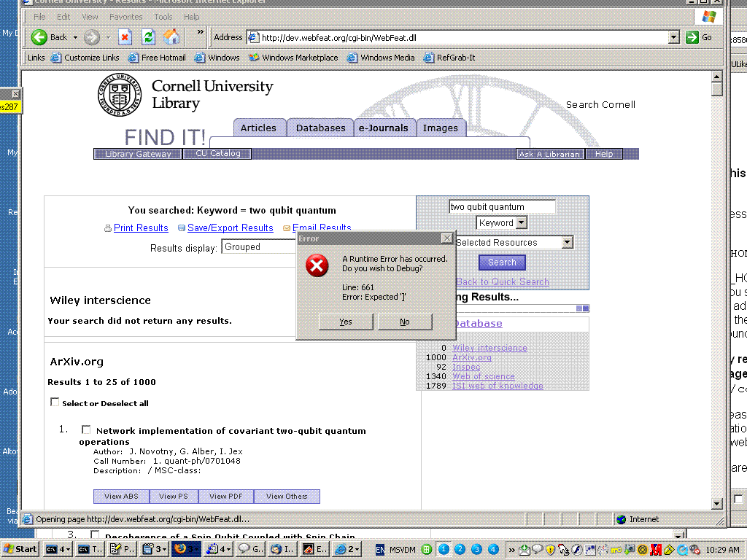Screen dimensions: 747x560
Task: Open the Inspec database link
Action: (x=466, y=367)
